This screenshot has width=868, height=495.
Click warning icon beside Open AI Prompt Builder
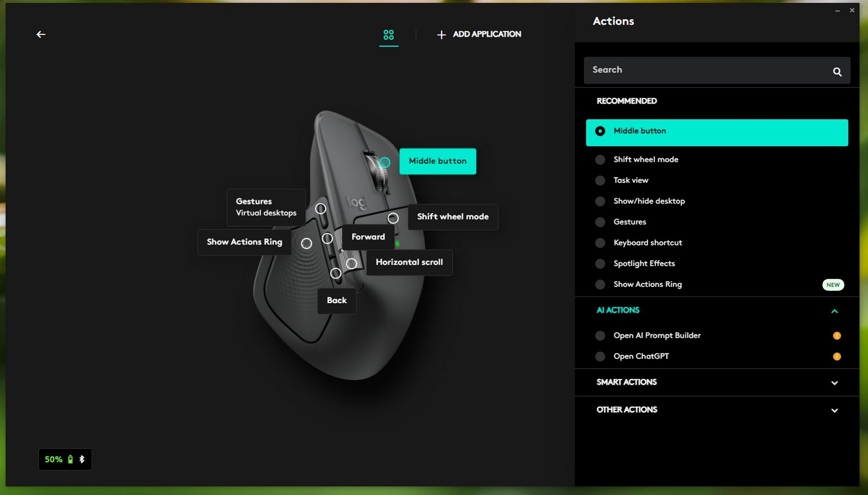[x=837, y=336]
